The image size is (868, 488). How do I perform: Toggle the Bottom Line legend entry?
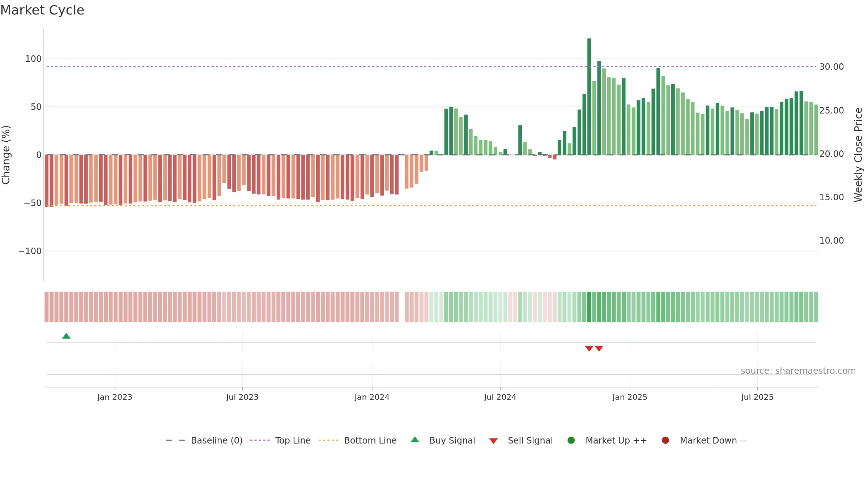(x=358, y=440)
